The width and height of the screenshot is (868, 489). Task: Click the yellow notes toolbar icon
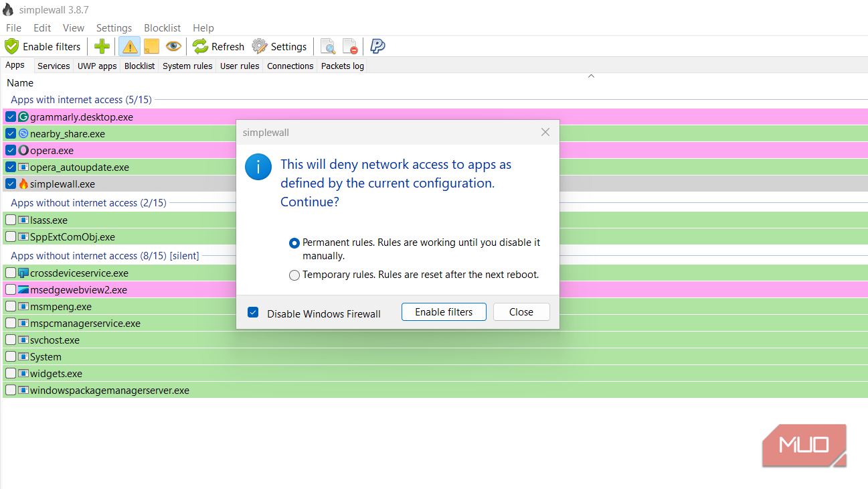[151, 46]
